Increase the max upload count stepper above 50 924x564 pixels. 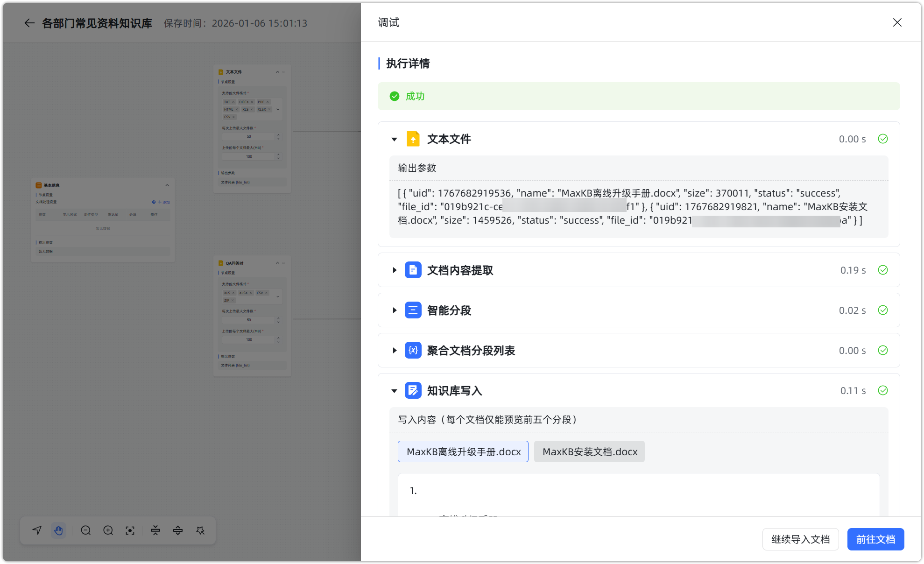pyautogui.click(x=278, y=134)
